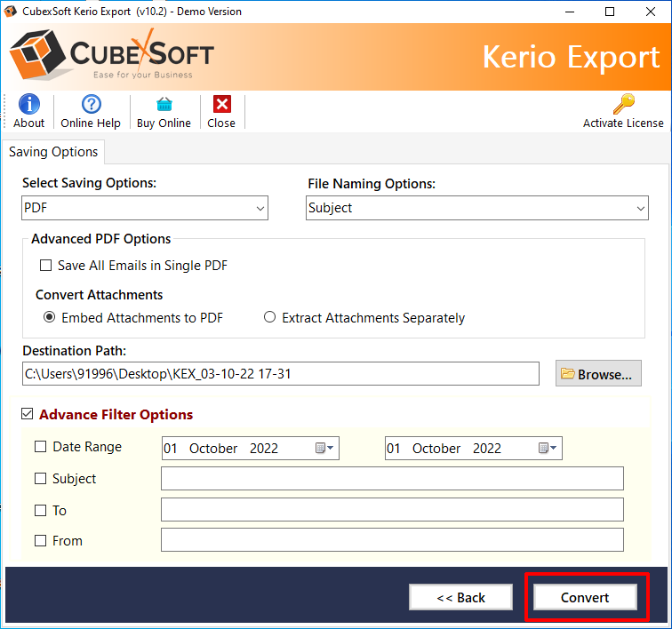Image resolution: width=672 pixels, height=629 pixels.
Task: Enable the Subject filter checkbox
Action: [40, 478]
